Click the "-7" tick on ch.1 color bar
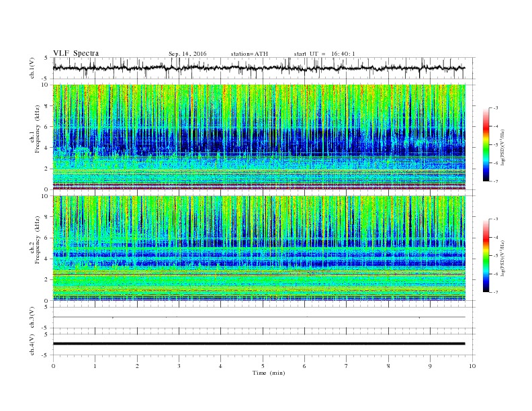The width and height of the screenshot is (532, 411). pyautogui.click(x=496, y=181)
